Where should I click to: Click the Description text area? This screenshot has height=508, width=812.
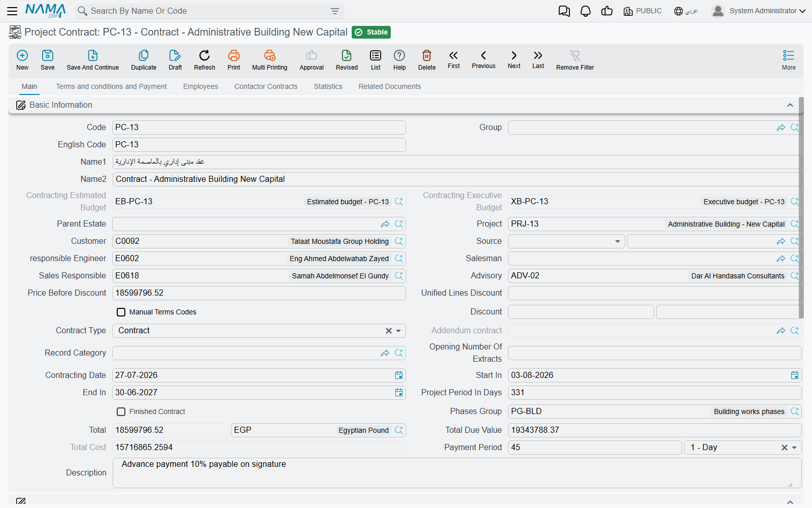457,473
